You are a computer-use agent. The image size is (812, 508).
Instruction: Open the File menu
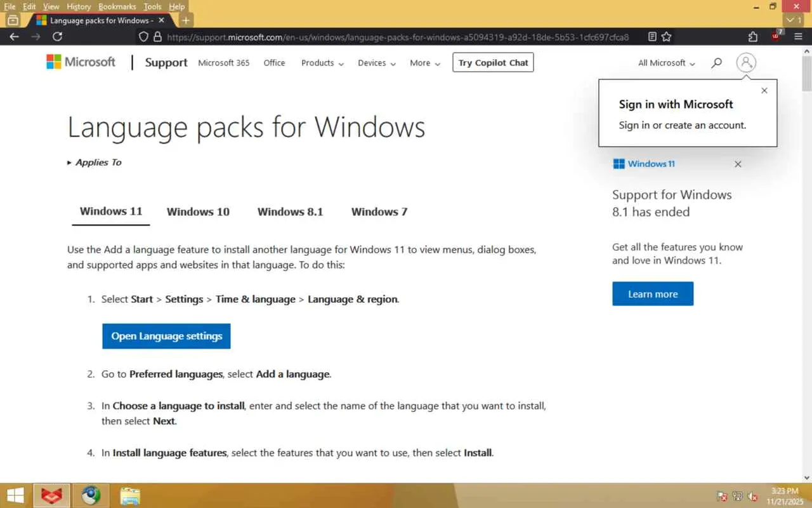(x=10, y=6)
